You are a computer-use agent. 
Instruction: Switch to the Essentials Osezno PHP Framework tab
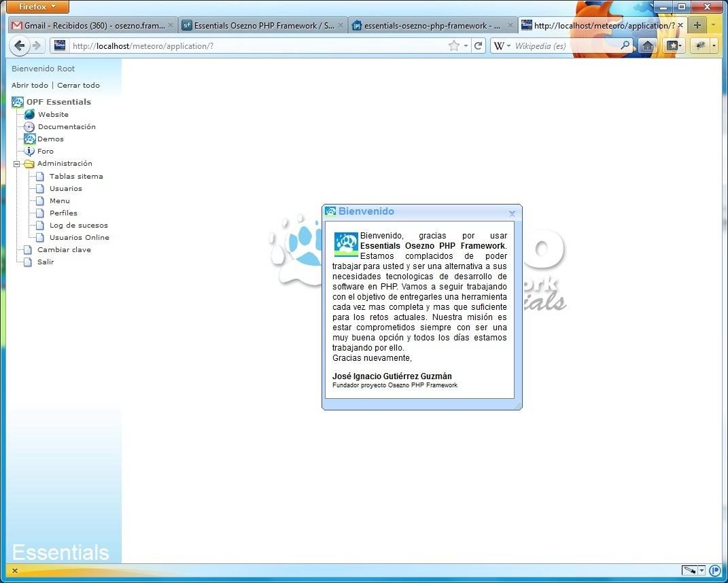[262, 24]
